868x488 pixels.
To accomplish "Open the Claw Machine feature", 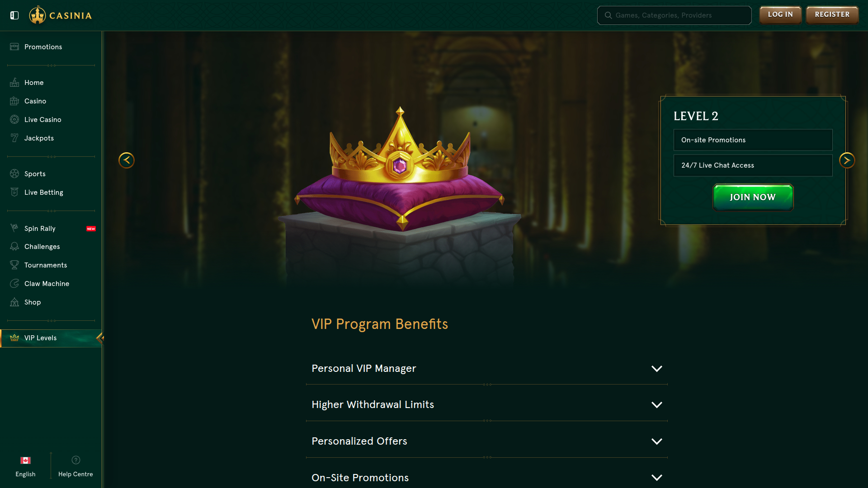I will coord(14,283).
